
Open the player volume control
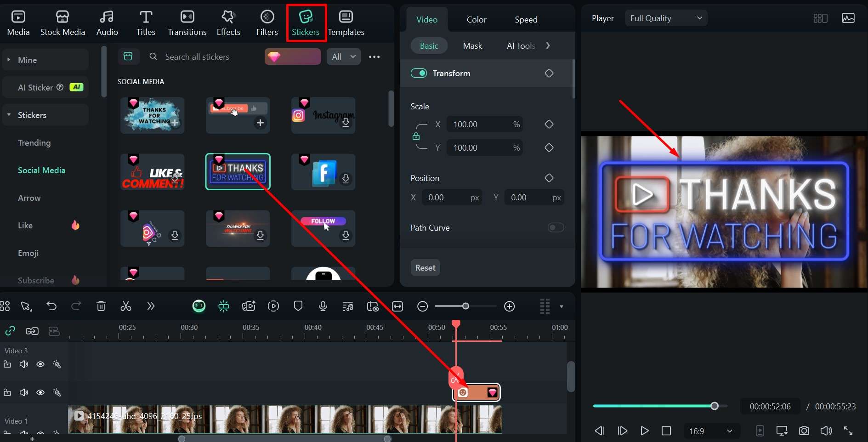click(826, 431)
